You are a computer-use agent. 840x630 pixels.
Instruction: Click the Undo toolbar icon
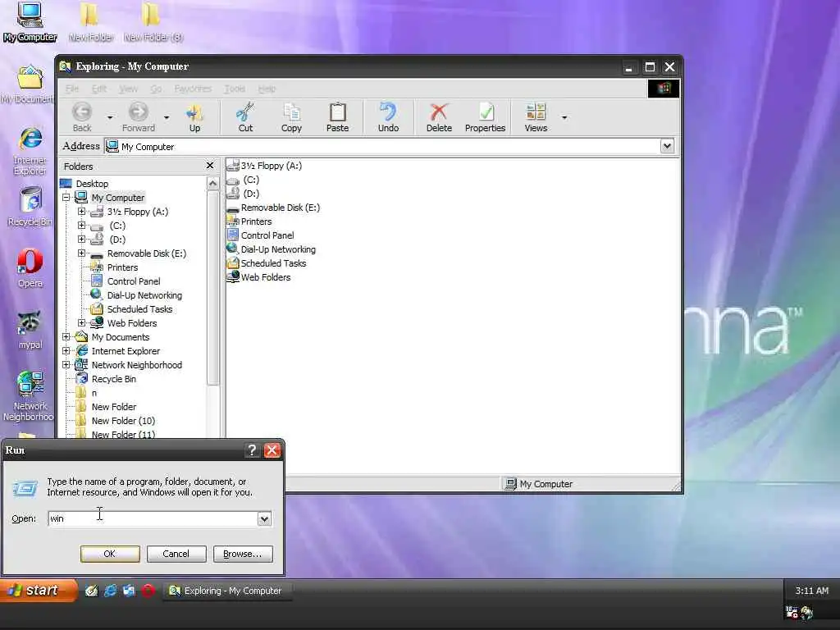tap(388, 116)
